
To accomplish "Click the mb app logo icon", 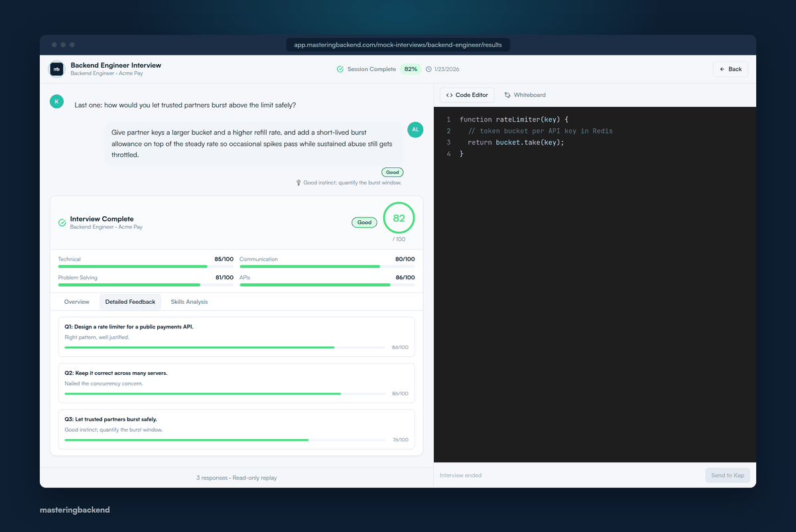I will [56, 69].
